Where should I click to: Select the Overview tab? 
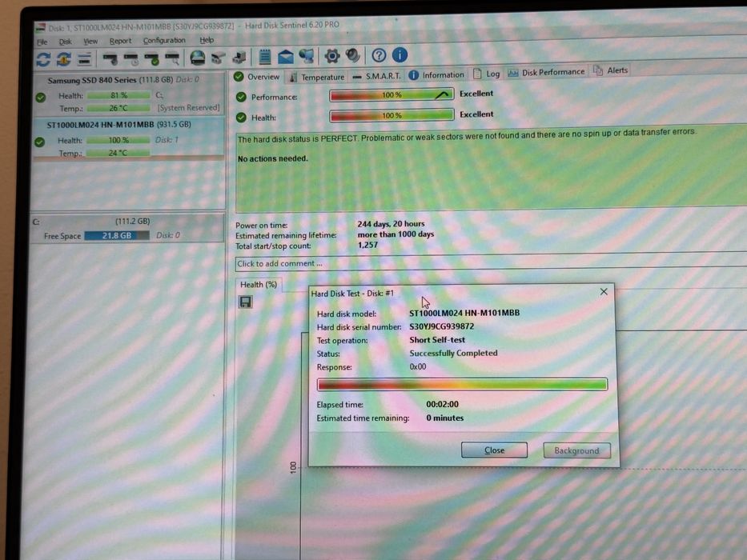point(257,77)
